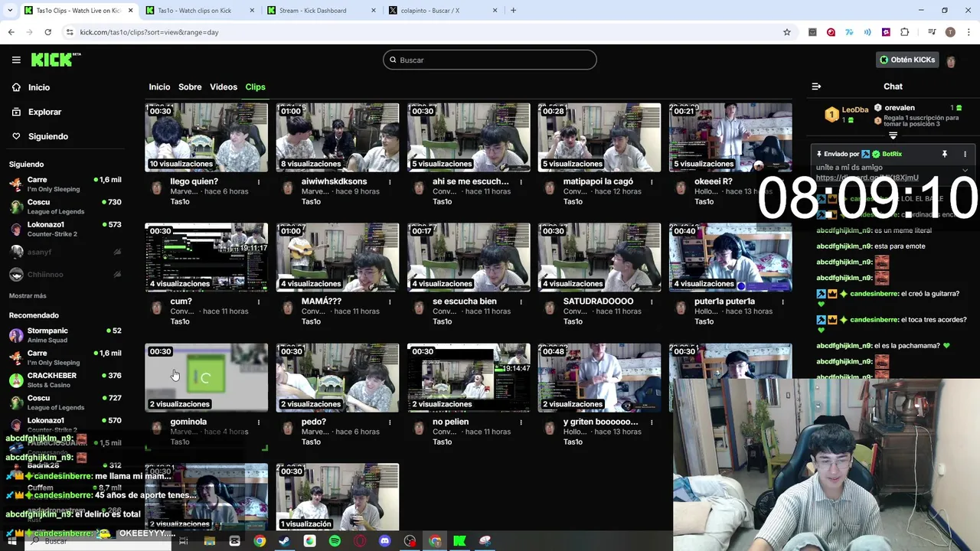Open recommended channel Stormpanic

coord(65,335)
